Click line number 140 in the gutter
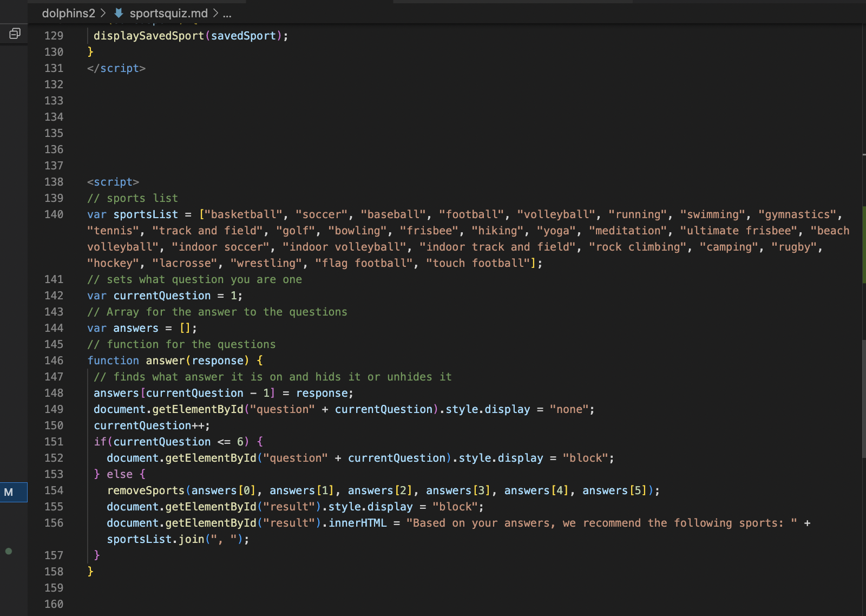This screenshot has height=616, width=866. coord(54,214)
